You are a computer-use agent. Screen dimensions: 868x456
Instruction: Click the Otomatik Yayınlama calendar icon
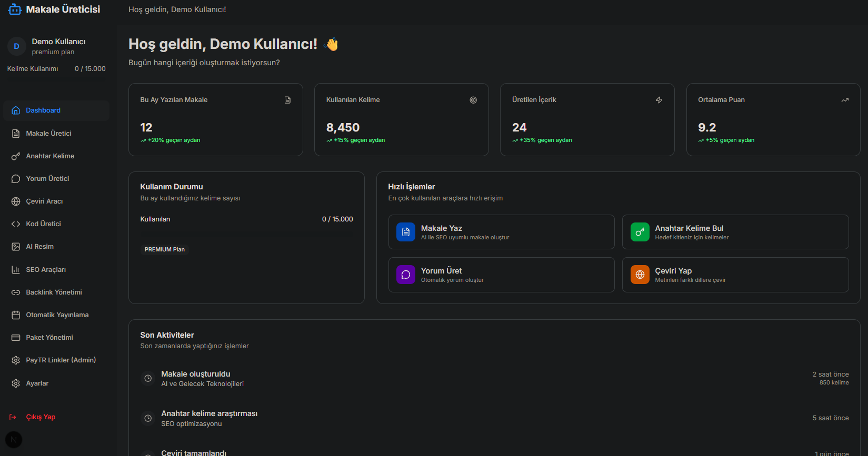tap(16, 315)
